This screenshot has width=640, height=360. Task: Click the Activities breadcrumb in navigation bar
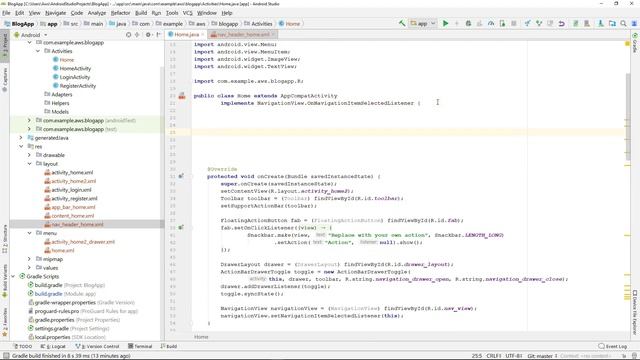coord(258,24)
